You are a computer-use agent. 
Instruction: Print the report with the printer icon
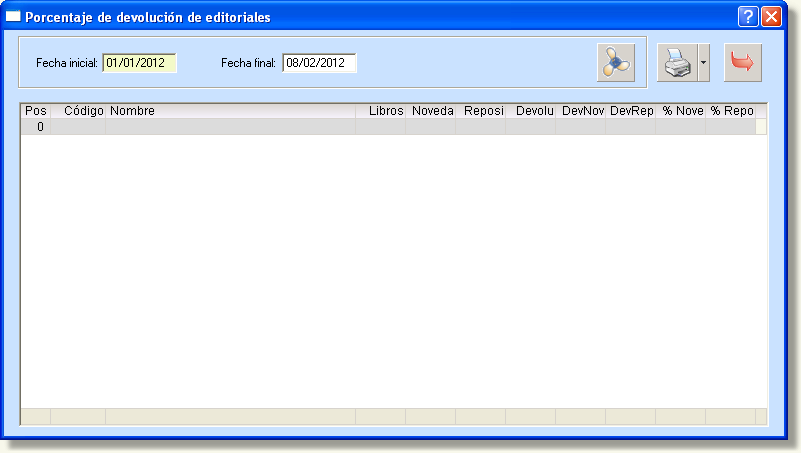[x=677, y=63]
